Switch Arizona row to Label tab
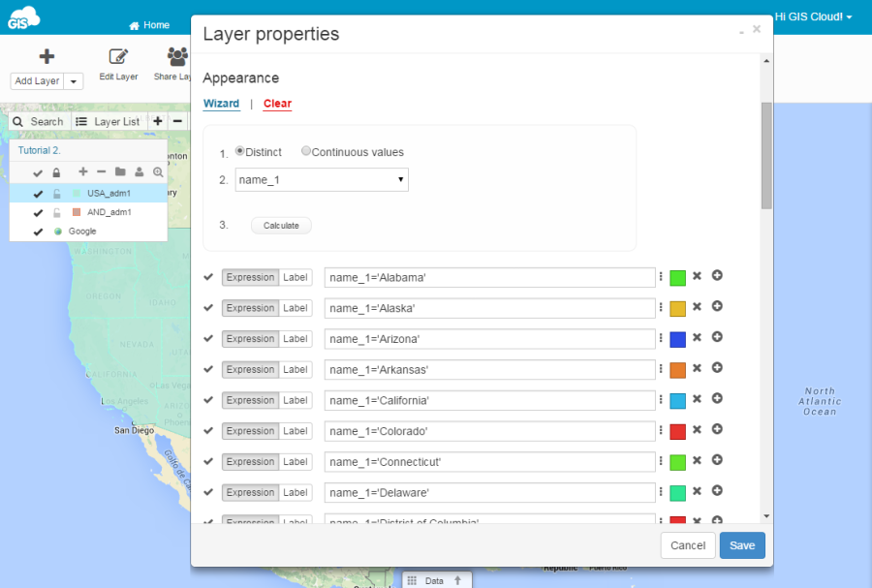 [x=296, y=339]
